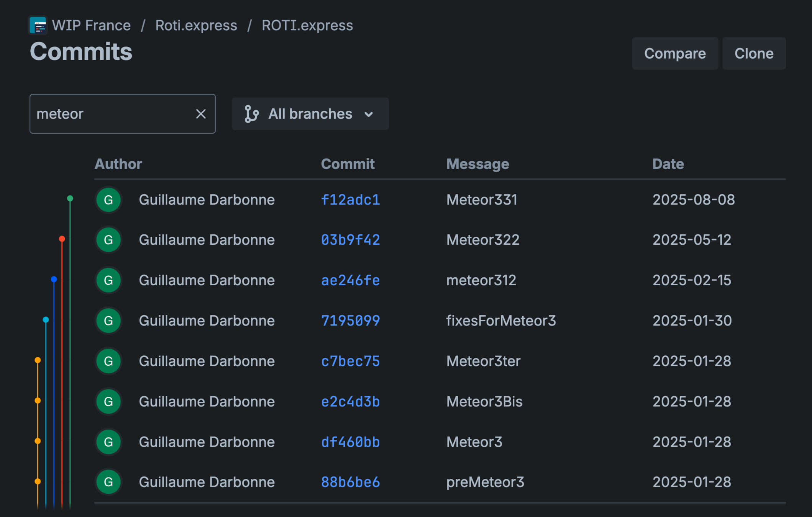The width and height of the screenshot is (812, 517).
Task: Click the author avatar on the preMeteor3 row
Action: click(x=108, y=482)
